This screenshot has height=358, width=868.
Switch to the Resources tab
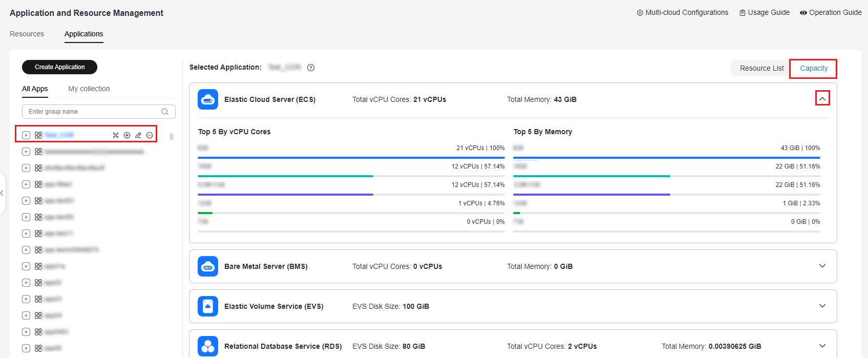click(27, 34)
